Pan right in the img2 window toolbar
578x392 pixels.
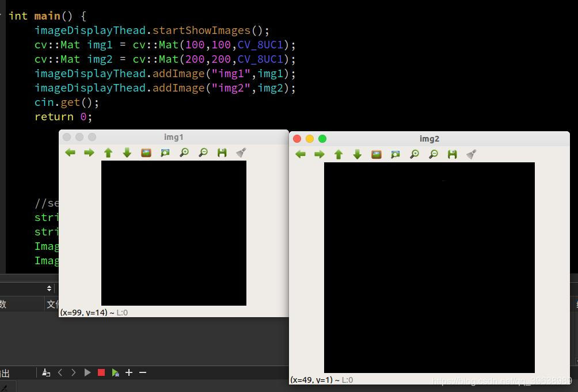[x=320, y=154]
